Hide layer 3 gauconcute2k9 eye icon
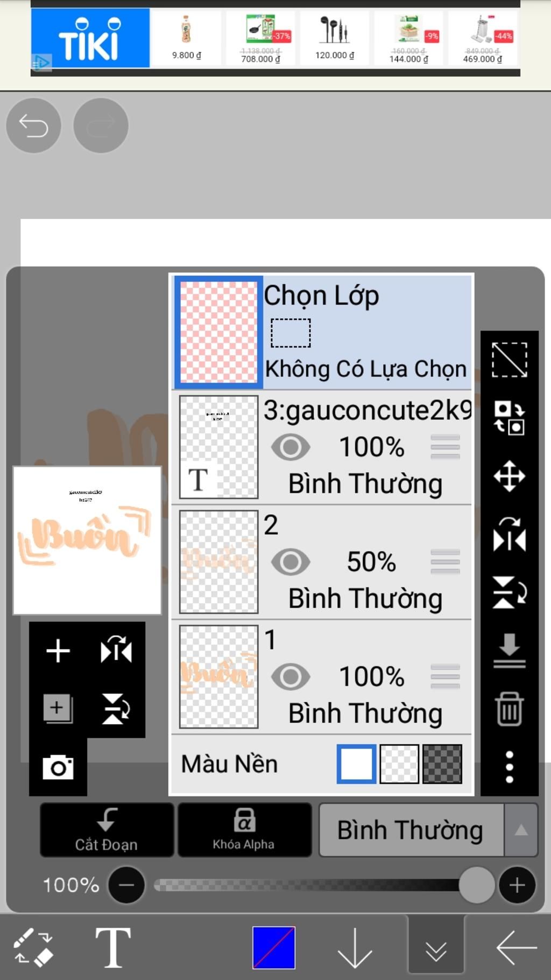 pyautogui.click(x=291, y=447)
